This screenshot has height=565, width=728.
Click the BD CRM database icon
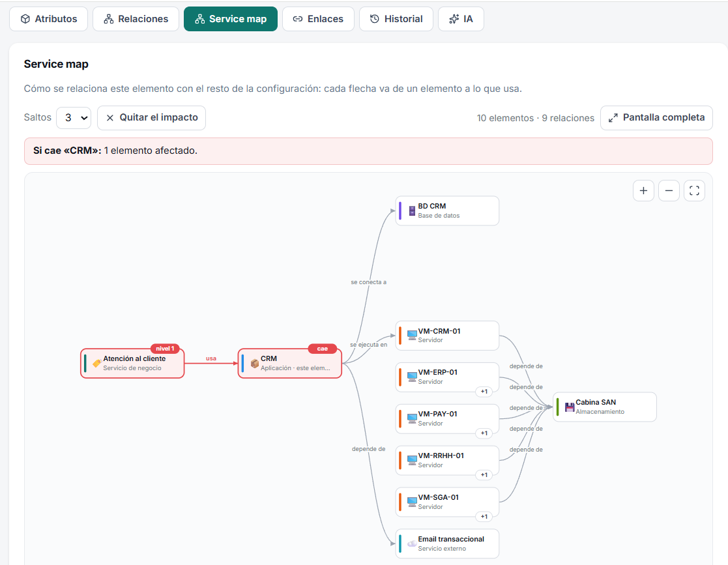coord(412,210)
